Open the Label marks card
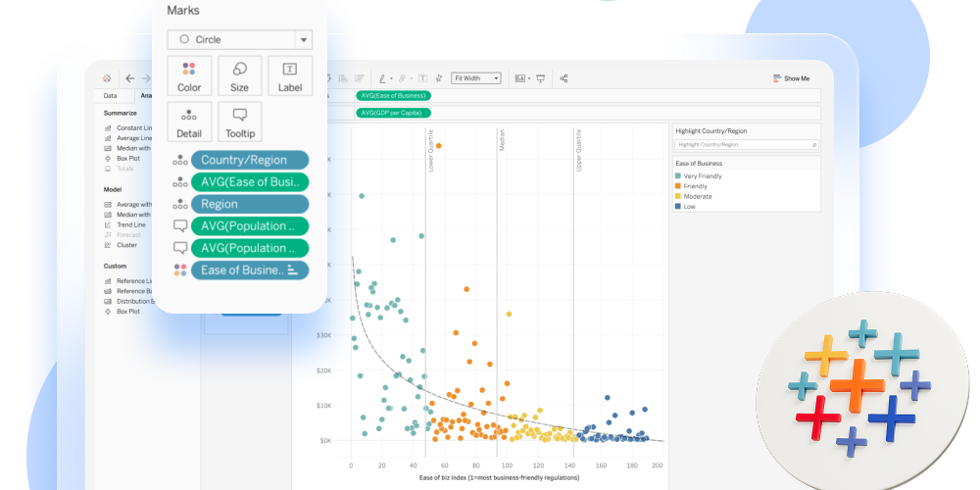The height and width of the screenshot is (490, 980). [x=290, y=75]
